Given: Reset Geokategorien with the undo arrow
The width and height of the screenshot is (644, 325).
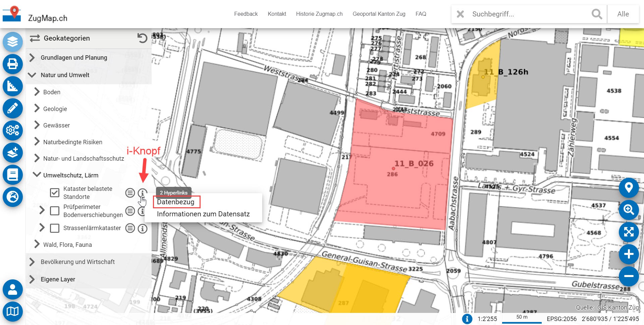Looking at the screenshot, I should [142, 38].
